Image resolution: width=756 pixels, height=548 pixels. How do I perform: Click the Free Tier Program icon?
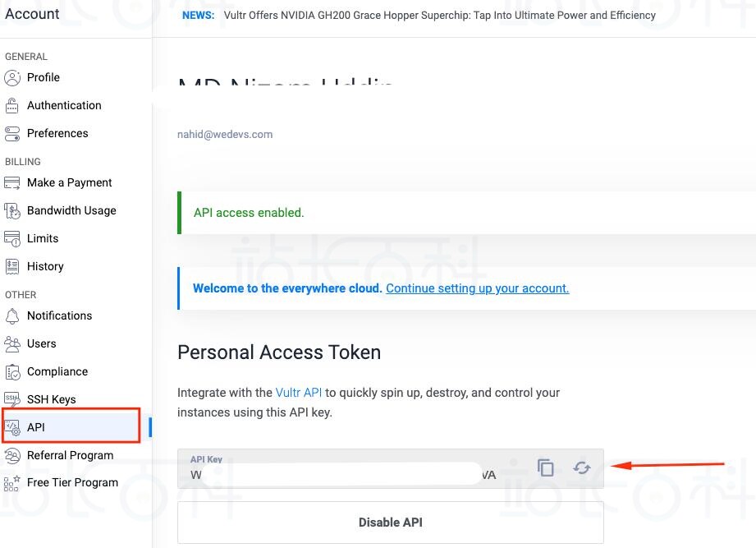[x=11, y=482]
